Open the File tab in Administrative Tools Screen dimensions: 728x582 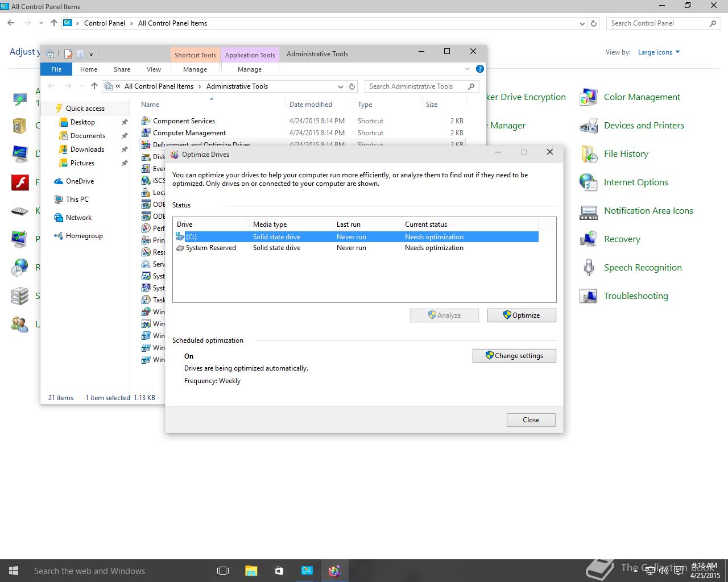pos(56,69)
